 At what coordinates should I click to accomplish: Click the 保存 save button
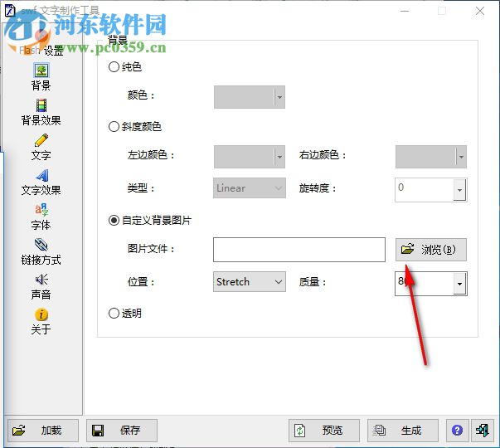(x=122, y=431)
